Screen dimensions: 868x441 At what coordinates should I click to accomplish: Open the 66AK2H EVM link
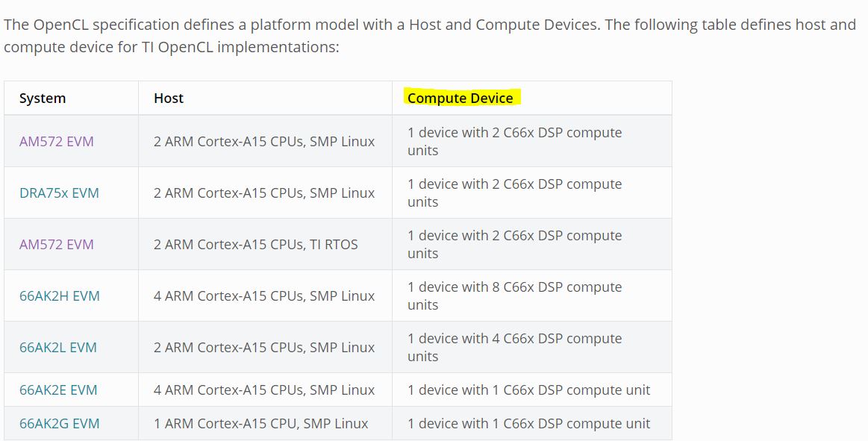[x=59, y=295]
